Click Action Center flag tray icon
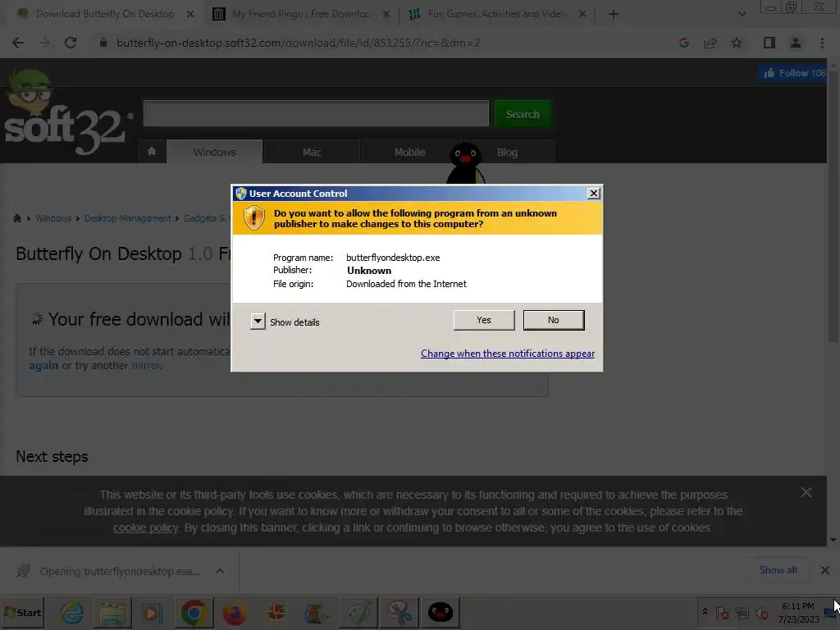The image size is (840, 630). click(722, 612)
